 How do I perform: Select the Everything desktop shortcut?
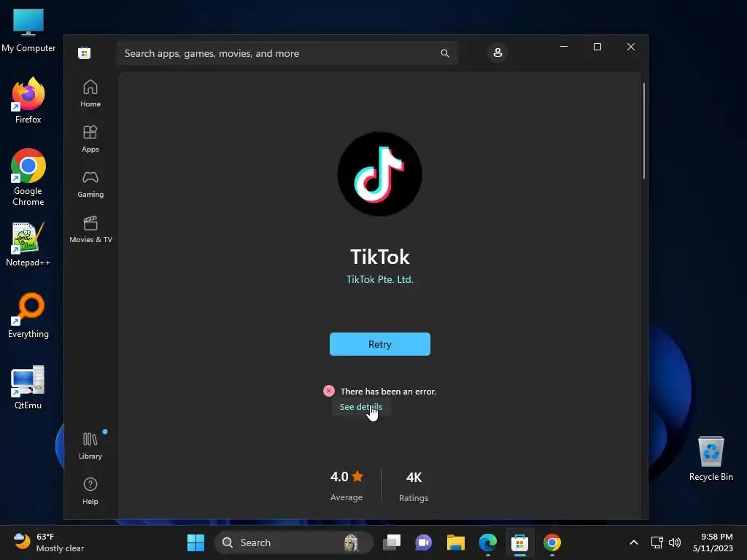click(28, 316)
